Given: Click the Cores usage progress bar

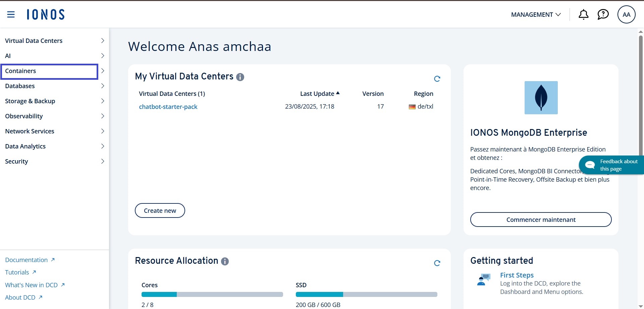Looking at the screenshot, I should click(212, 294).
